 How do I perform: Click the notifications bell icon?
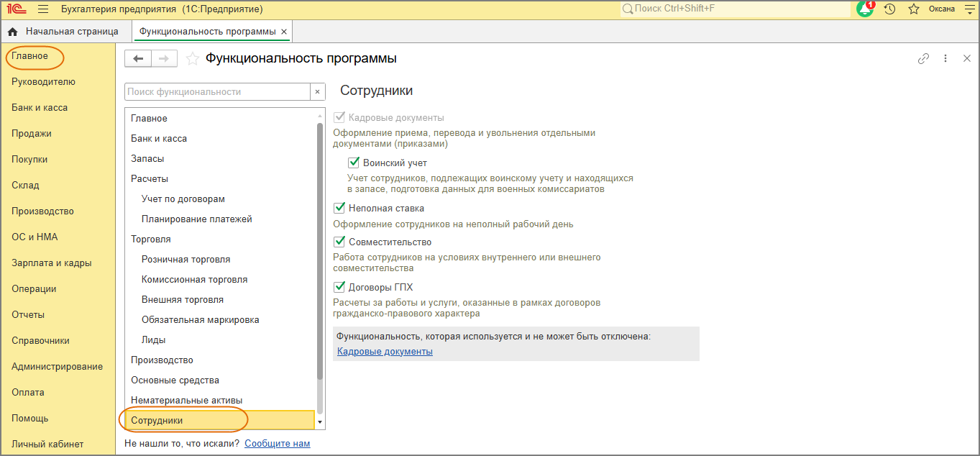coord(865,9)
